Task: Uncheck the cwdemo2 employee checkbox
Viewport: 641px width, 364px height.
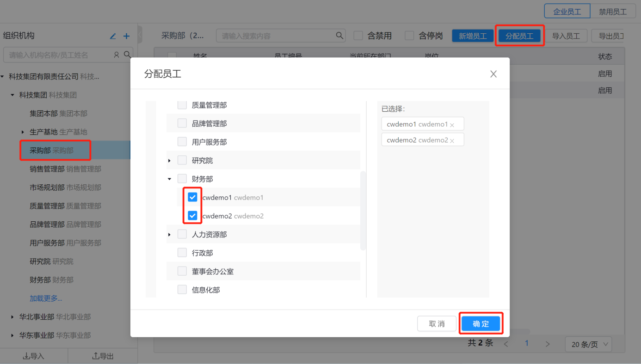Action: point(193,216)
